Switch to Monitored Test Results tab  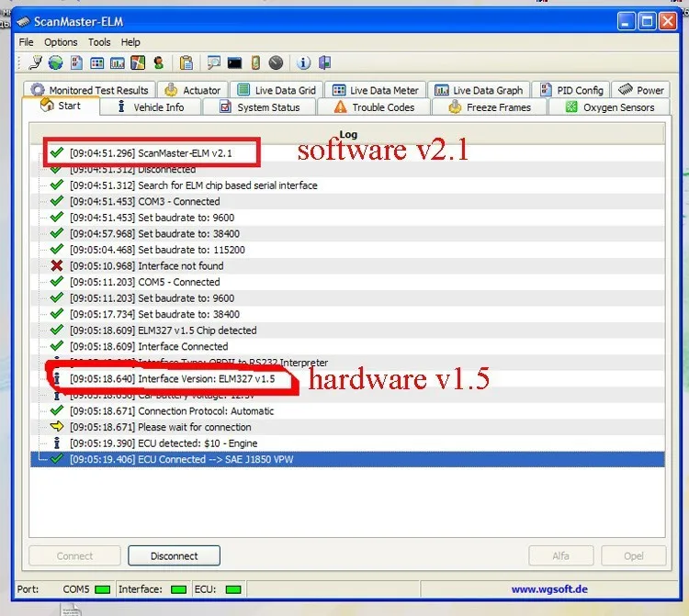[90, 90]
